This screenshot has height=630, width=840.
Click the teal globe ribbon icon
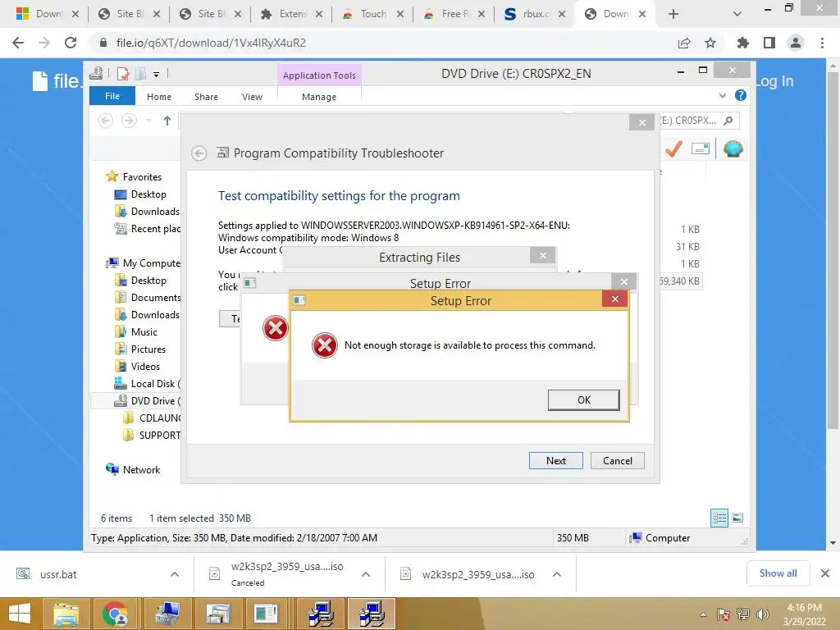[x=733, y=149]
